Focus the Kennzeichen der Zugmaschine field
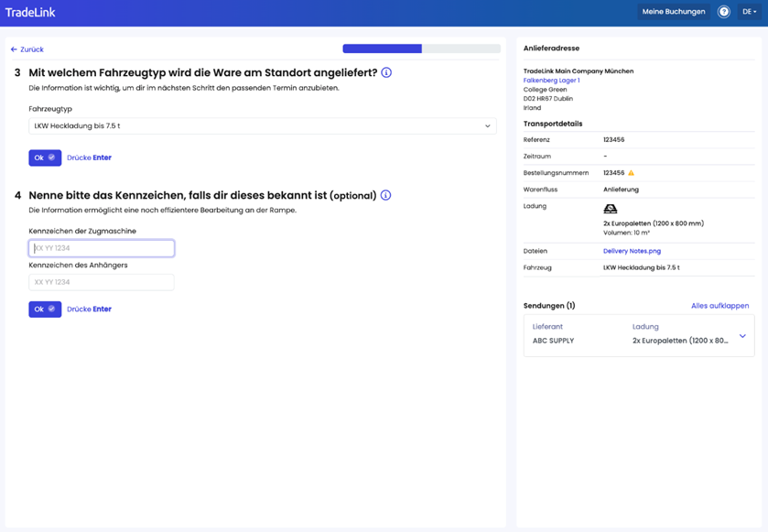The width and height of the screenshot is (768, 532). coord(102,248)
